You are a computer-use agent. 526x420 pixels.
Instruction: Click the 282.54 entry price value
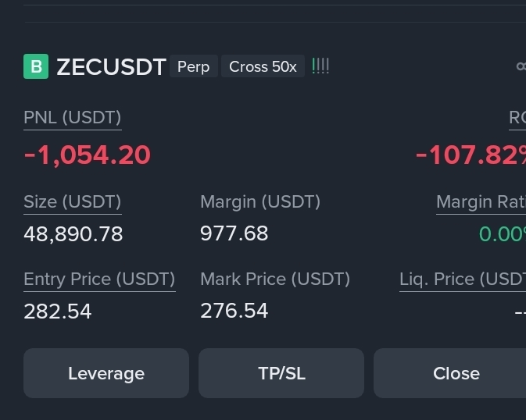[x=58, y=311]
